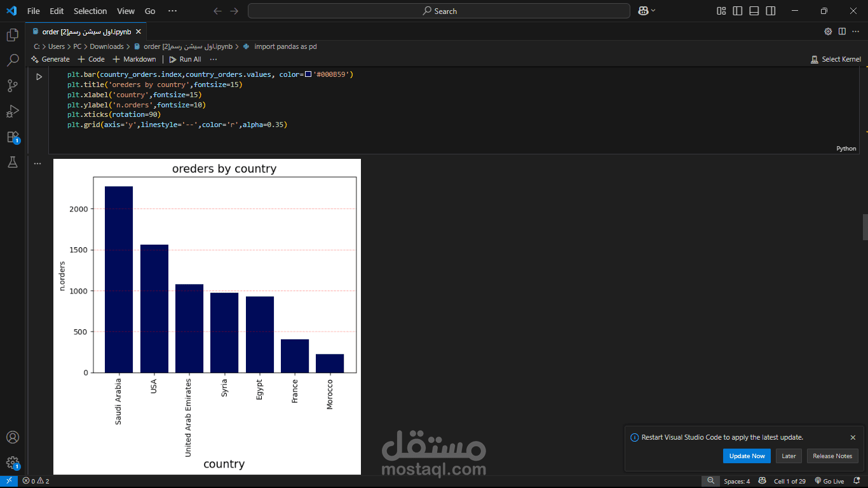This screenshot has height=488, width=868.
Task: Expand the Copilot chat dropdown arrow
Action: (653, 11)
